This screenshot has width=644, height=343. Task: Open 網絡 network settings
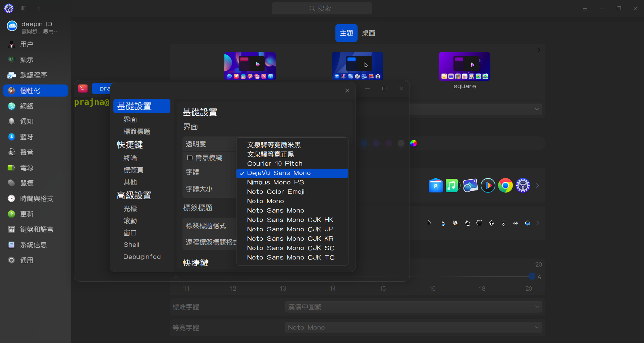coord(36,106)
